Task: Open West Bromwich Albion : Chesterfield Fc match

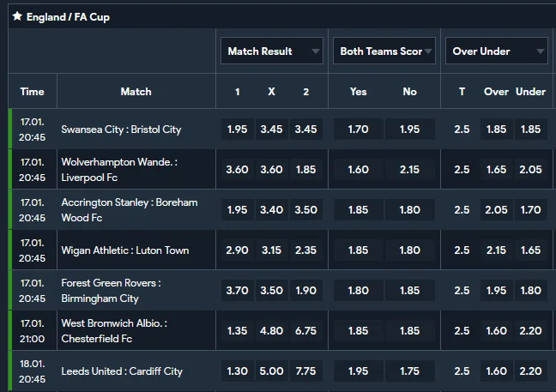Action: [114, 331]
